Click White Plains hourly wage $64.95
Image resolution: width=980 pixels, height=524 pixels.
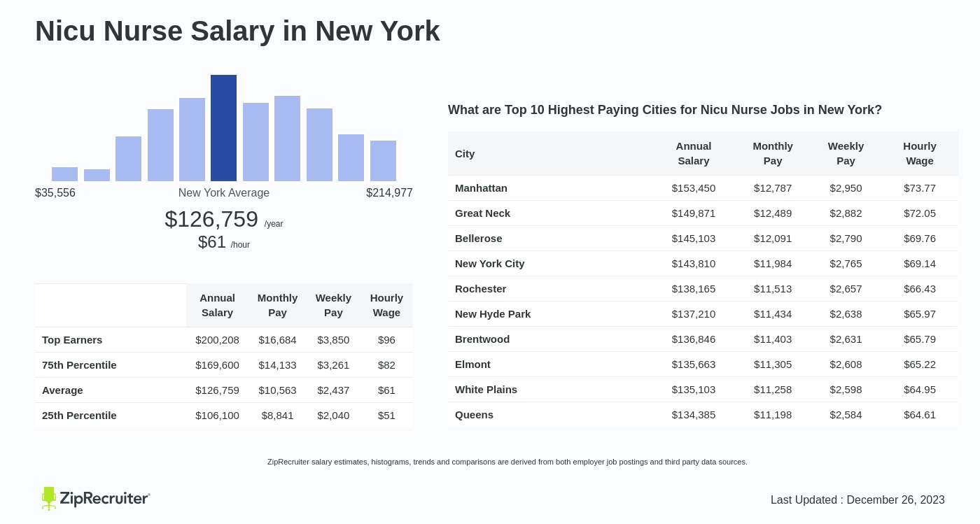coord(920,389)
